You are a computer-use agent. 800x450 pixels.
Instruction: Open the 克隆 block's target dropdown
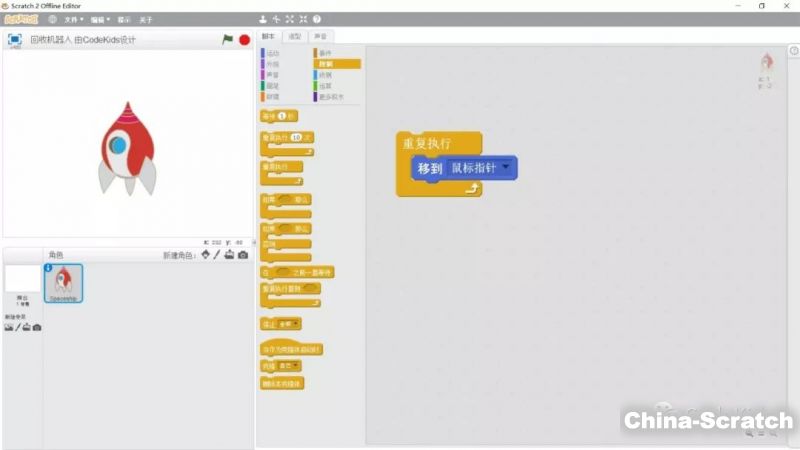pos(296,366)
